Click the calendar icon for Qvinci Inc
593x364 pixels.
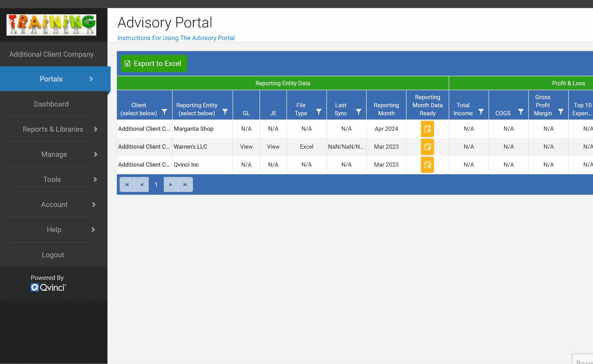427,165
